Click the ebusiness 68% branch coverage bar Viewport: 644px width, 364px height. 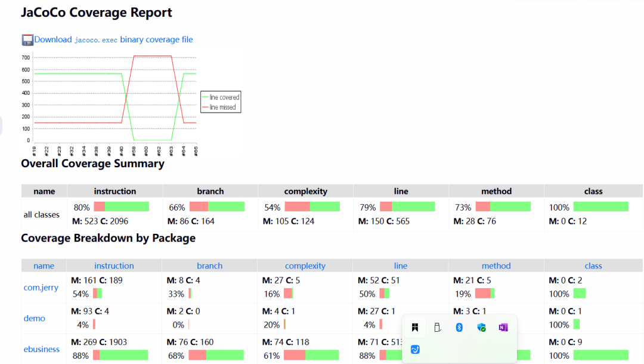coord(216,355)
